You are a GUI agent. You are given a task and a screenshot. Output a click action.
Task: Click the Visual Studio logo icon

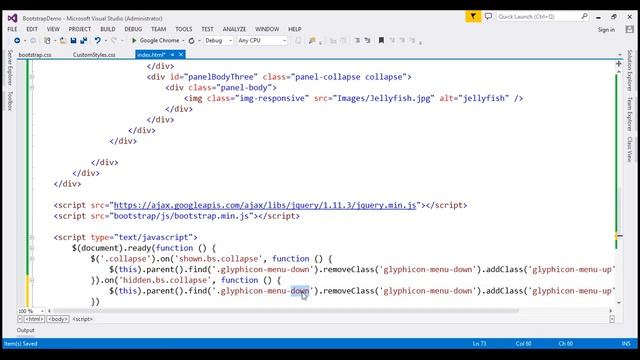pos(12,18)
